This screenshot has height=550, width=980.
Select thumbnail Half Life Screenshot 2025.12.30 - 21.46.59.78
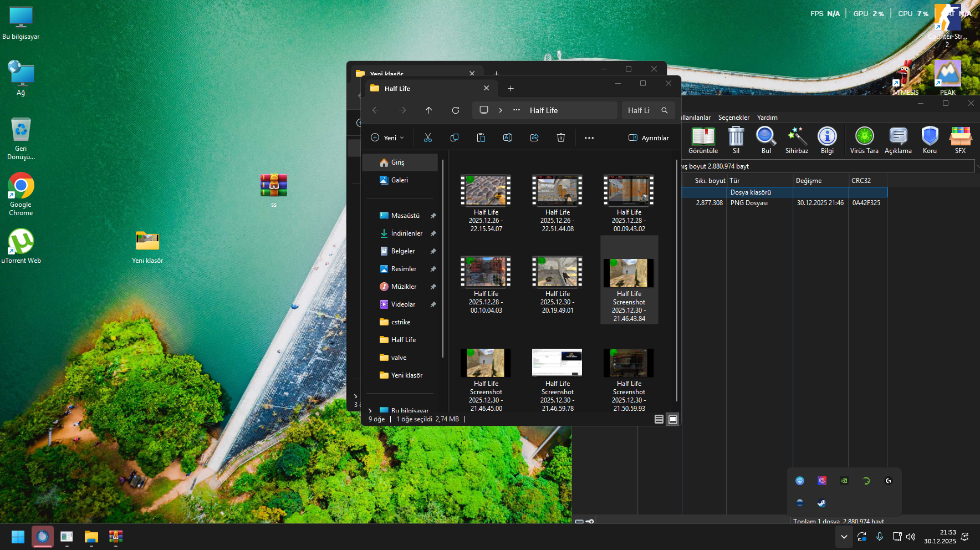(x=558, y=380)
